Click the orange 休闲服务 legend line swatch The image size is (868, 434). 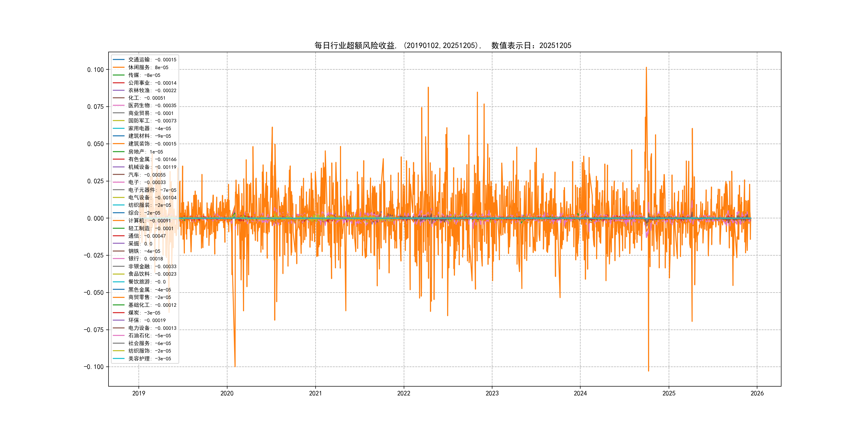[x=119, y=68]
